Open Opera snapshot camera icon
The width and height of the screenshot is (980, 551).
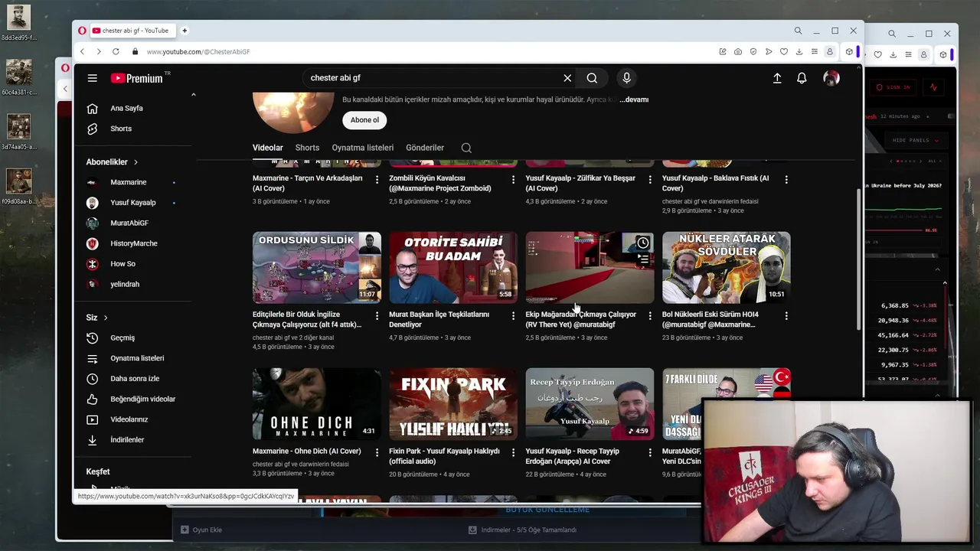737,51
